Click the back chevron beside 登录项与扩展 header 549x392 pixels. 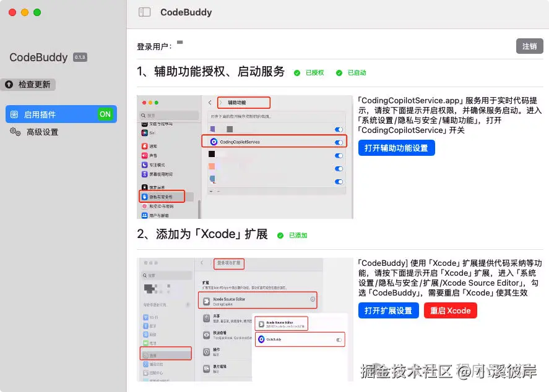pos(202,263)
